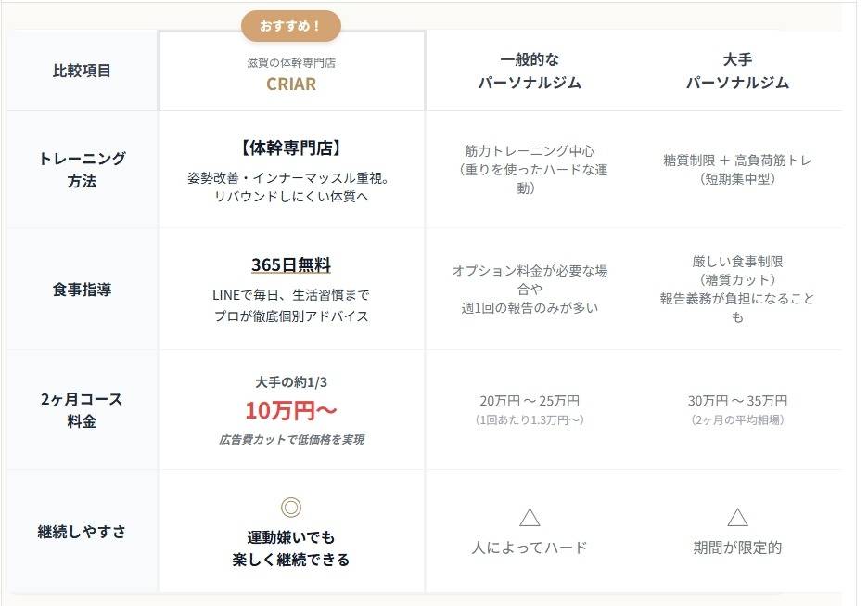Click the triangle icon above 期間が限定的
Viewport: 868px width, 606px height.
point(737,517)
